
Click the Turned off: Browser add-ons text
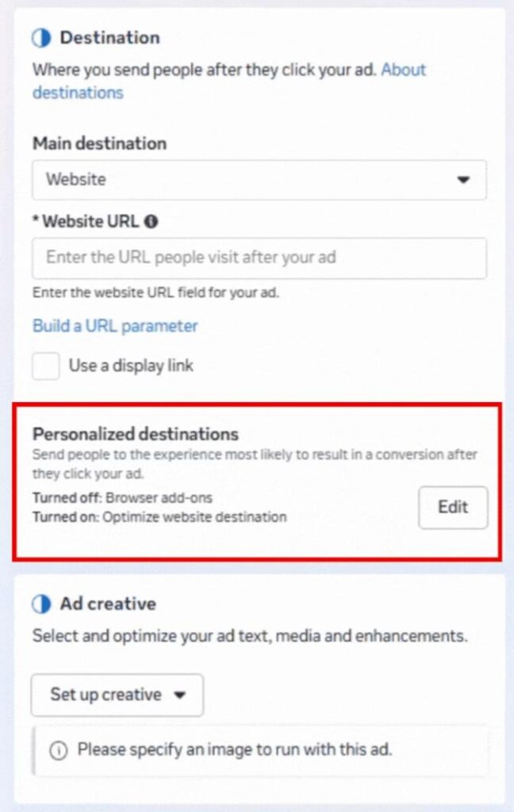122,499
